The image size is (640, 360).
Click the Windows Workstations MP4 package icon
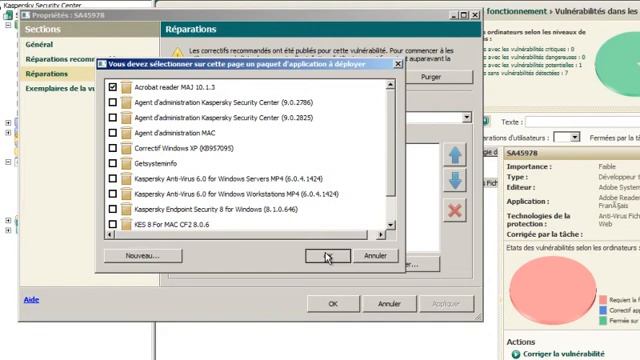pyautogui.click(x=126, y=194)
